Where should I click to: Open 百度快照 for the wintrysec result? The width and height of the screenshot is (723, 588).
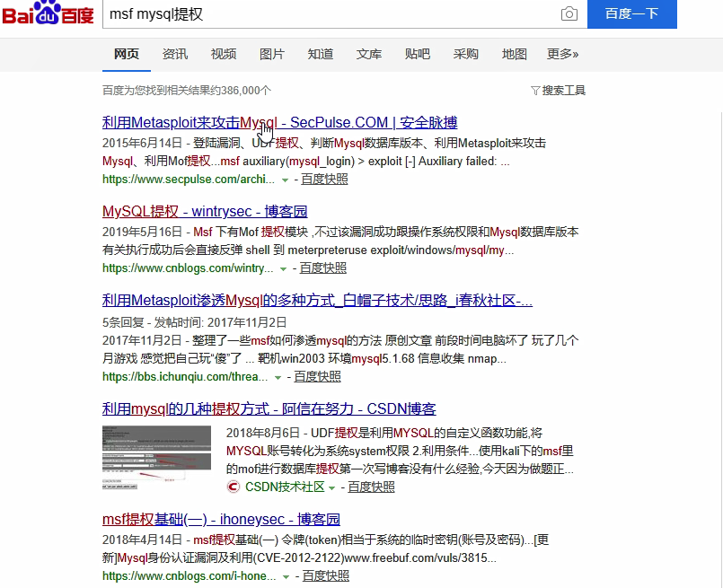[x=322, y=268]
